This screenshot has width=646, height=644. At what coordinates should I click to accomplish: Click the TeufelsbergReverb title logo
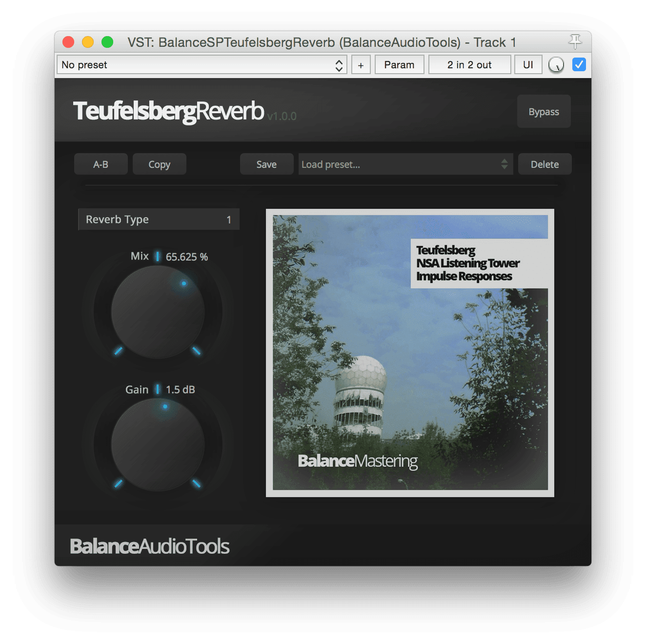tap(169, 111)
